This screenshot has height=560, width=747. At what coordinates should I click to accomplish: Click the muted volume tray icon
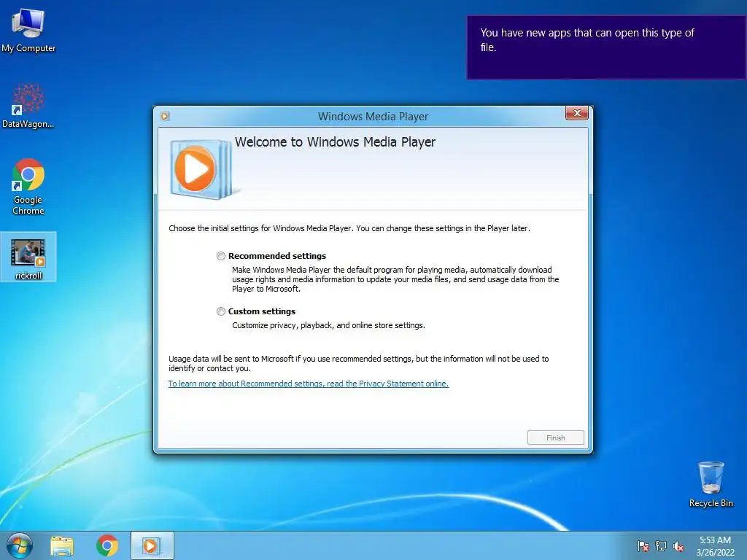click(678, 546)
